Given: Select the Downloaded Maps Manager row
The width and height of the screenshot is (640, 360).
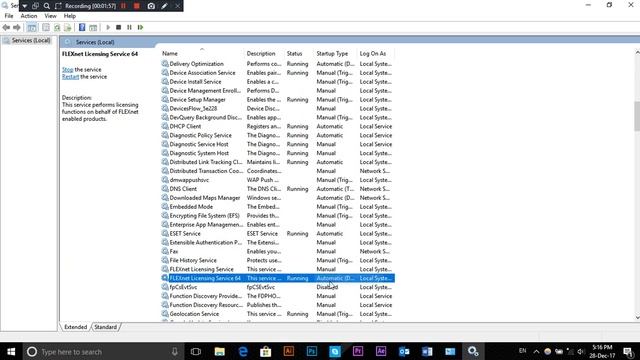Looking at the screenshot, I should (278, 198).
